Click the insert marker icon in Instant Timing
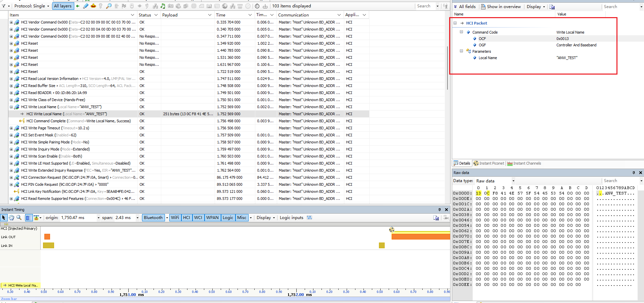Screen dimensions: 644x303 point(36,218)
